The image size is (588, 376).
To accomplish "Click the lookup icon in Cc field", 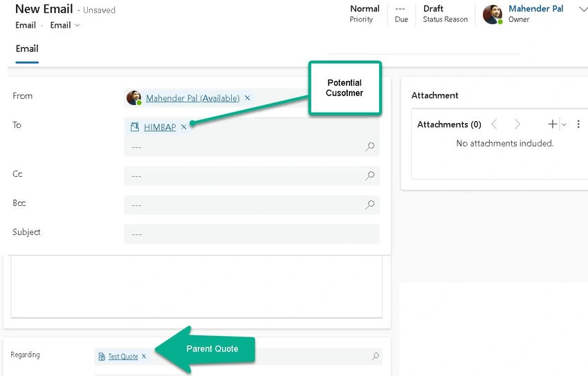I will tap(370, 176).
